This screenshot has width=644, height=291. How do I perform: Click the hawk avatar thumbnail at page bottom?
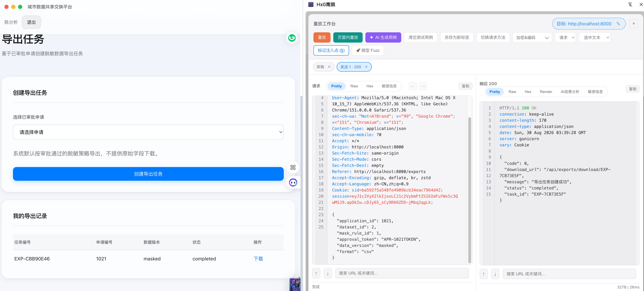pos(295,285)
